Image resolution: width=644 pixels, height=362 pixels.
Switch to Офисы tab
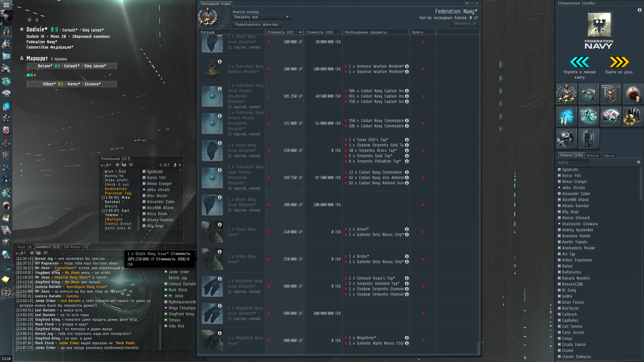coord(609,156)
